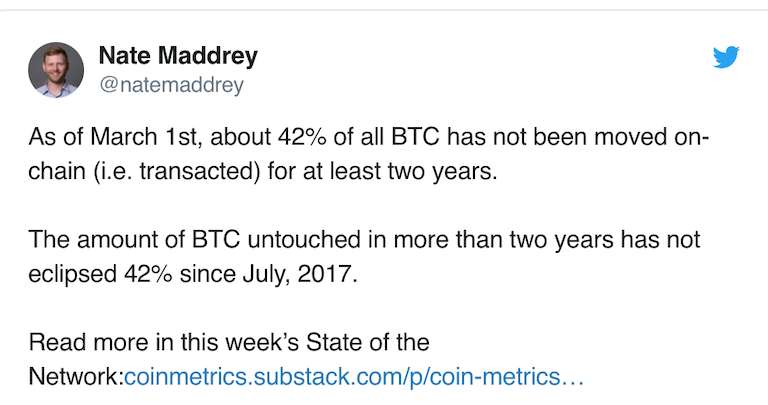
Task: Click the Twitter bird logo icon
Action: (x=726, y=57)
